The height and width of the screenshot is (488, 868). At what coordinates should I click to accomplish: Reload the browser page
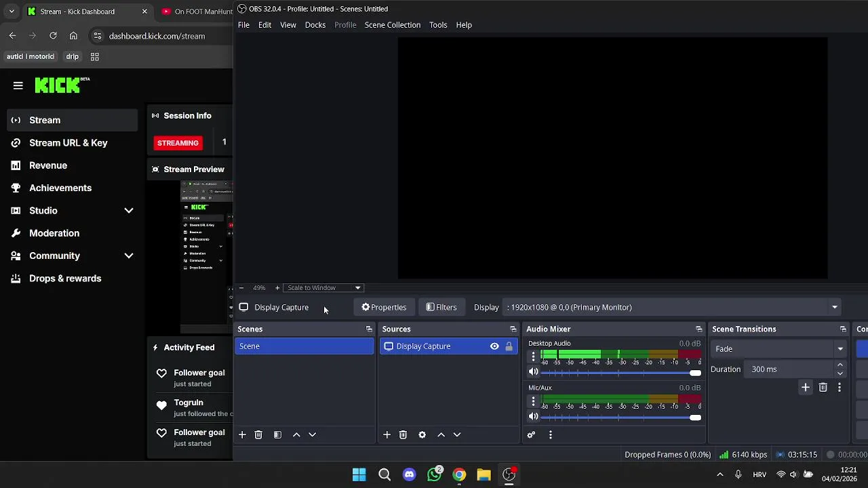click(x=53, y=36)
